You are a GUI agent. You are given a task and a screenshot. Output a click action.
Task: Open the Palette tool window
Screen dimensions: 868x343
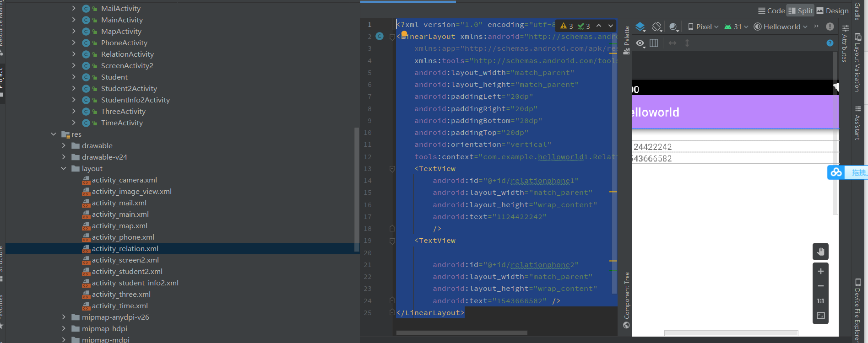(x=627, y=40)
